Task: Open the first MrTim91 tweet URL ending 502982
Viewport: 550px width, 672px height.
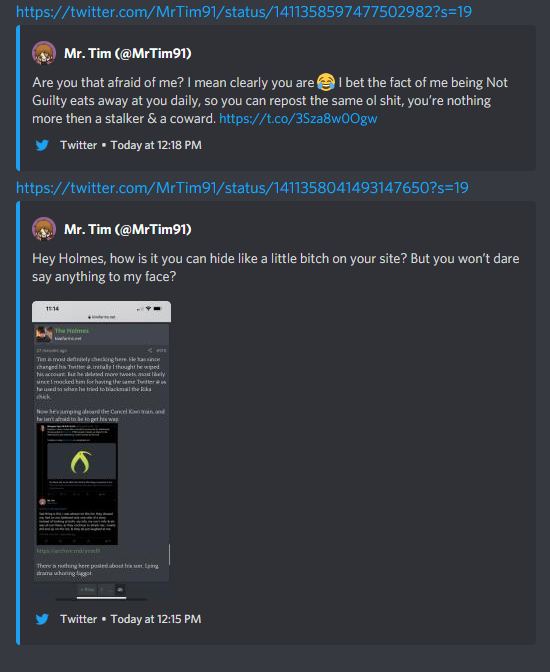Action: (243, 12)
